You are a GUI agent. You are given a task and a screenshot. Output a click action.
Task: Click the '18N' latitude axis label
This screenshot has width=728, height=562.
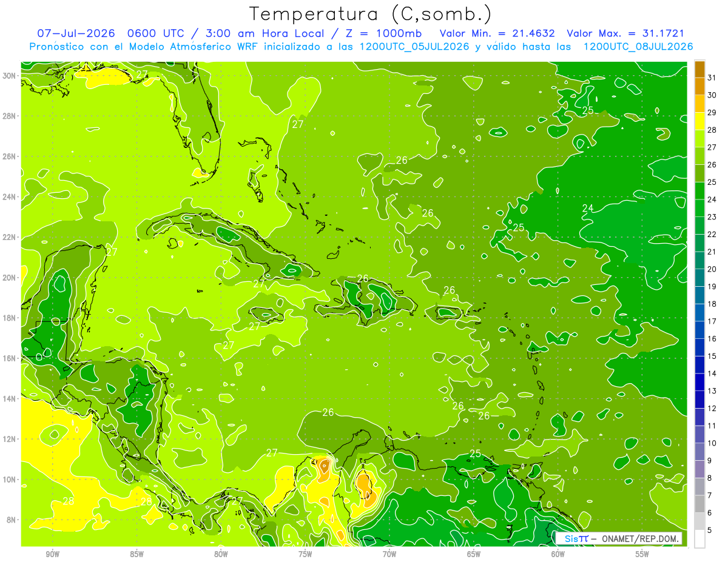9,318
